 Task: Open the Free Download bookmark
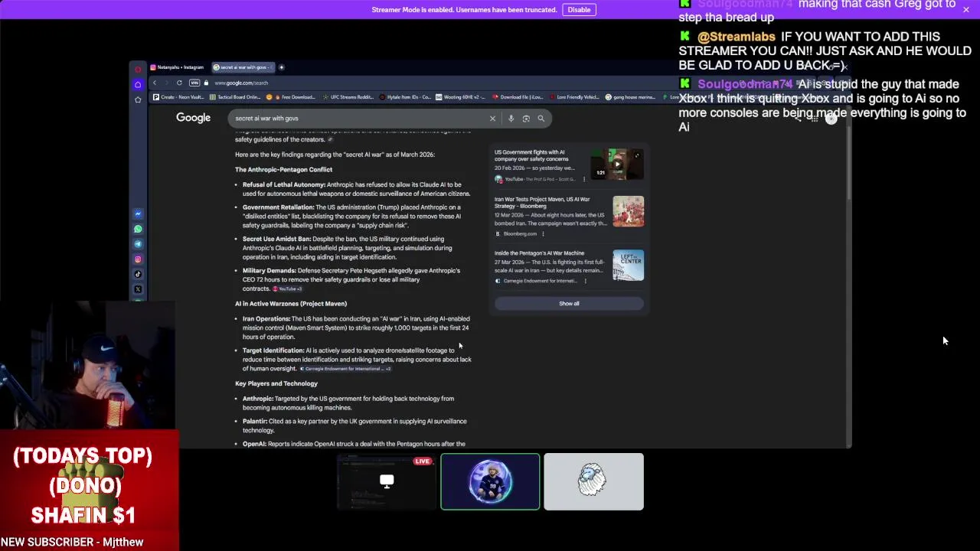pos(292,97)
